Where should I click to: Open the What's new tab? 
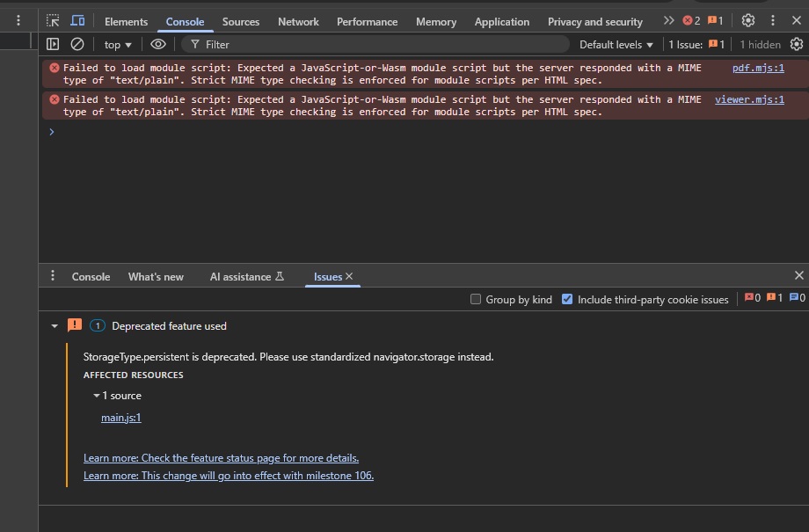click(156, 276)
